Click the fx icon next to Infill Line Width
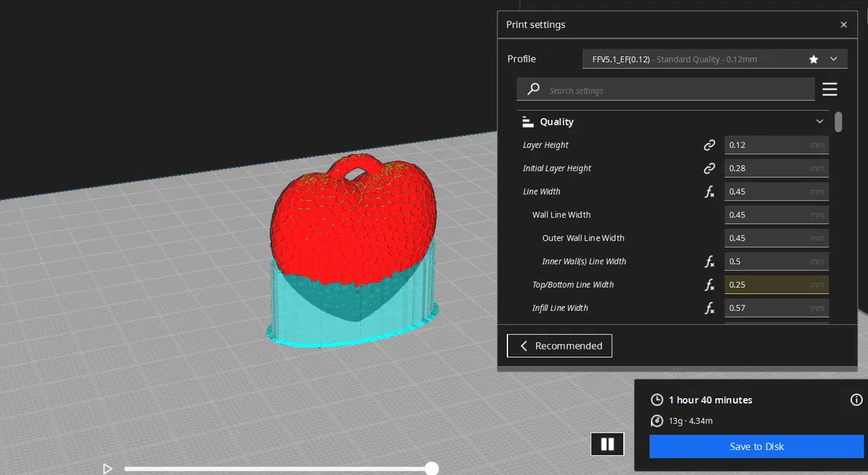 [x=709, y=308]
